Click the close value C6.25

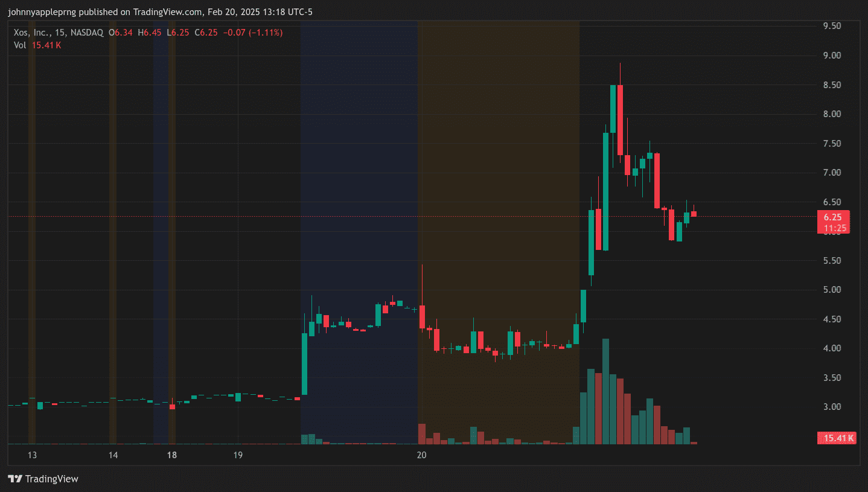(x=205, y=33)
